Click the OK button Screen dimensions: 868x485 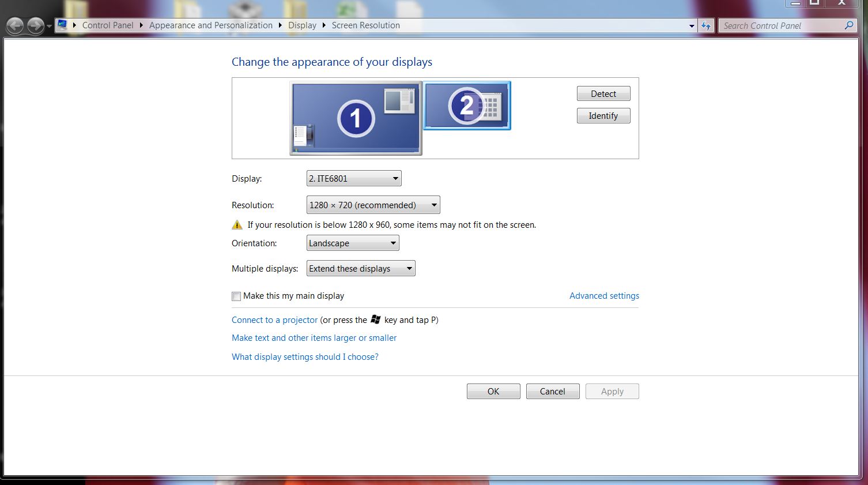493,391
